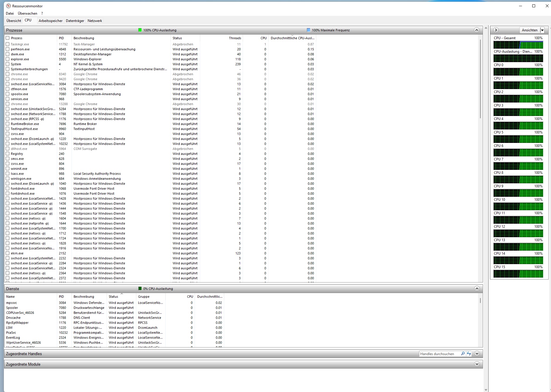
Task: Select the RpcEptMapper service row
Action: (x=114, y=323)
